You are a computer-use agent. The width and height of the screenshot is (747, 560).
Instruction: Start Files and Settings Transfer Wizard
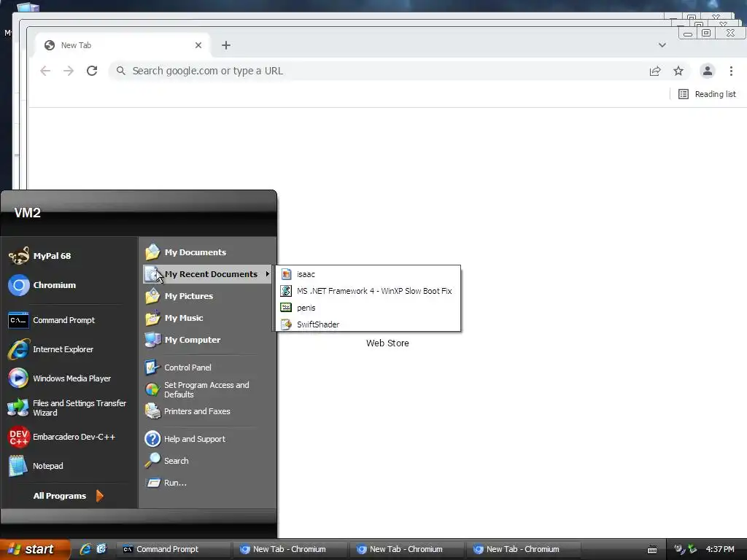(68, 408)
